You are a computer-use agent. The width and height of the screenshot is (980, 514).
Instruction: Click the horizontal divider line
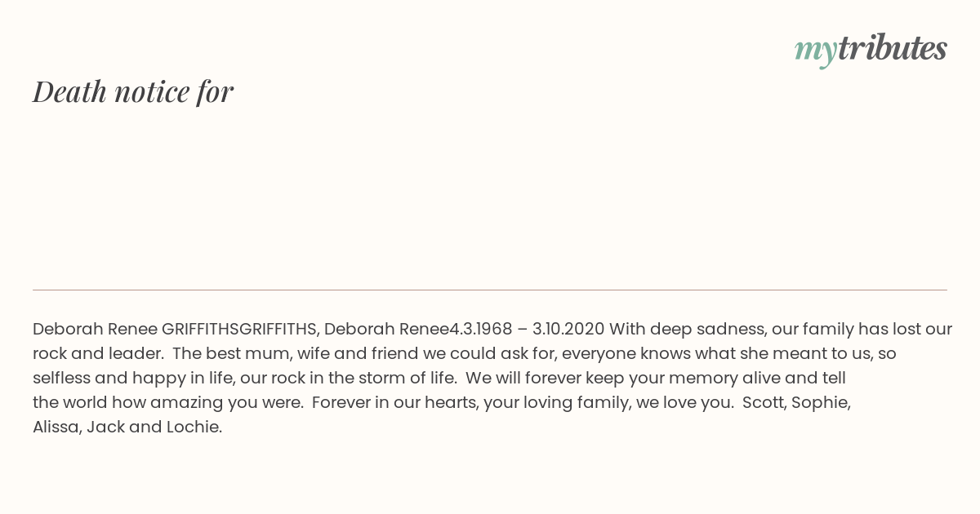click(x=490, y=290)
